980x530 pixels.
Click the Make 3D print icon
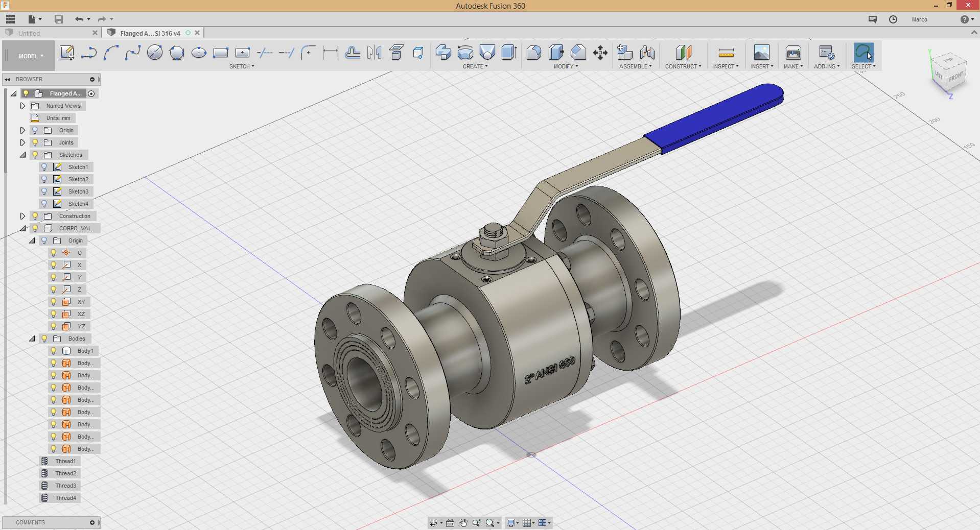[794, 53]
